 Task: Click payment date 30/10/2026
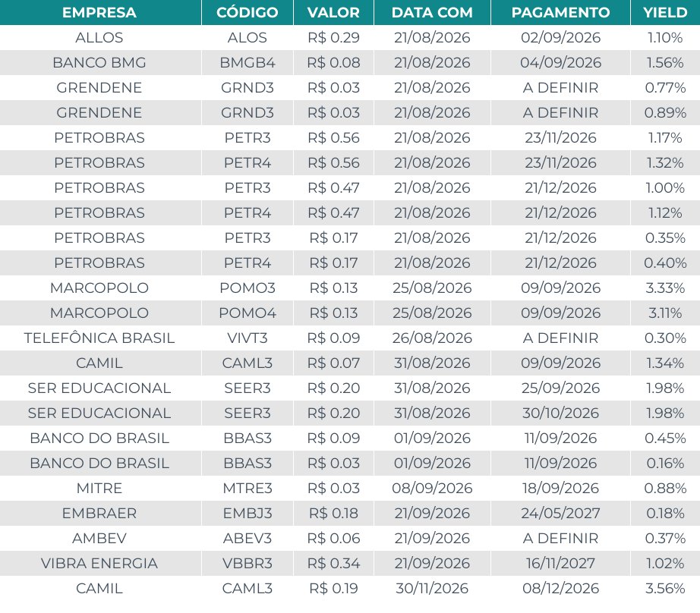tap(561, 413)
